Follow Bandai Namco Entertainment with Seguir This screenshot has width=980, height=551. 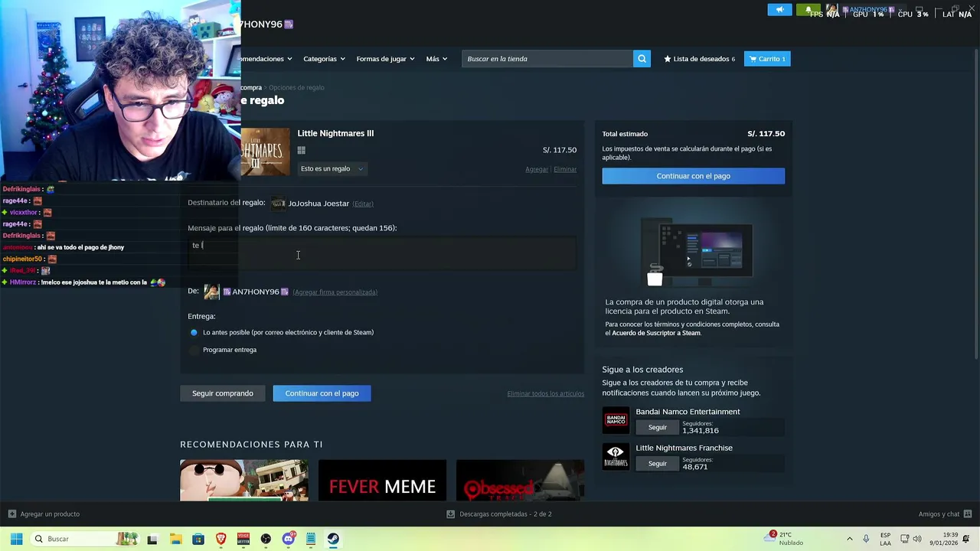[658, 427]
